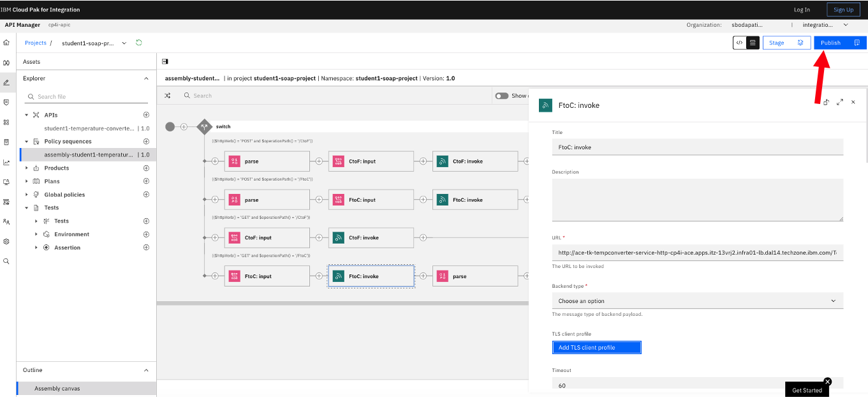The image size is (868, 402).
Task: Select student1-temperature-converter API item
Action: tap(88, 128)
